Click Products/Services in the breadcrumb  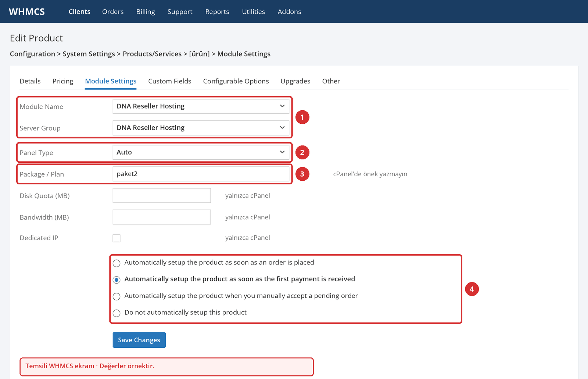[x=152, y=54]
